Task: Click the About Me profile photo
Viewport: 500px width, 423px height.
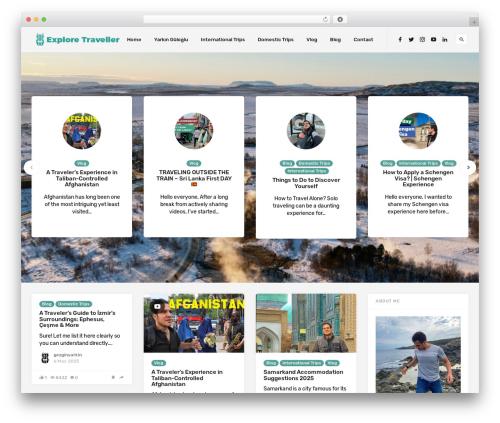Action: pyautogui.click(x=418, y=354)
